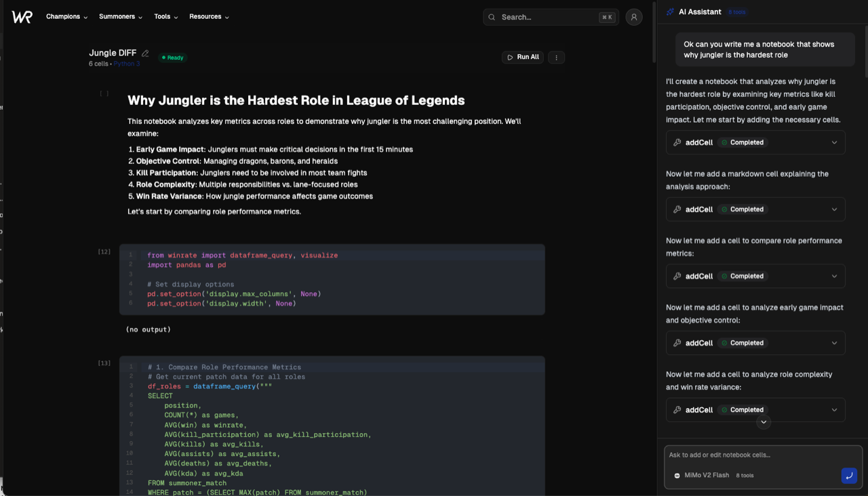Click the [13] cell execution counter
The width and height of the screenshot is (868, 496).
coord(104,363)
